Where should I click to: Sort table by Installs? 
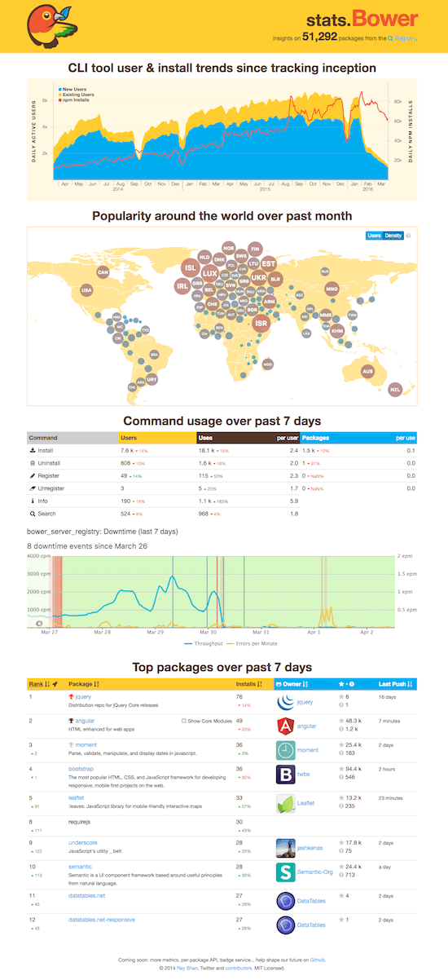tap(248, 683)
